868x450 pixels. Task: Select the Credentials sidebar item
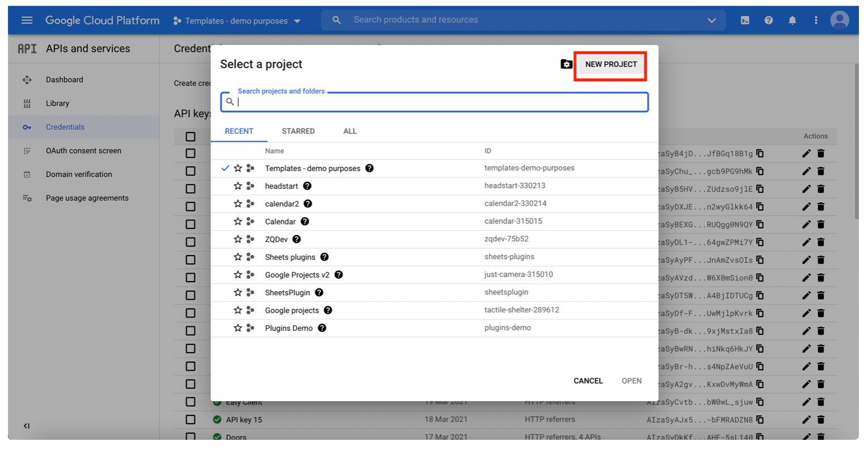point(84,128)
